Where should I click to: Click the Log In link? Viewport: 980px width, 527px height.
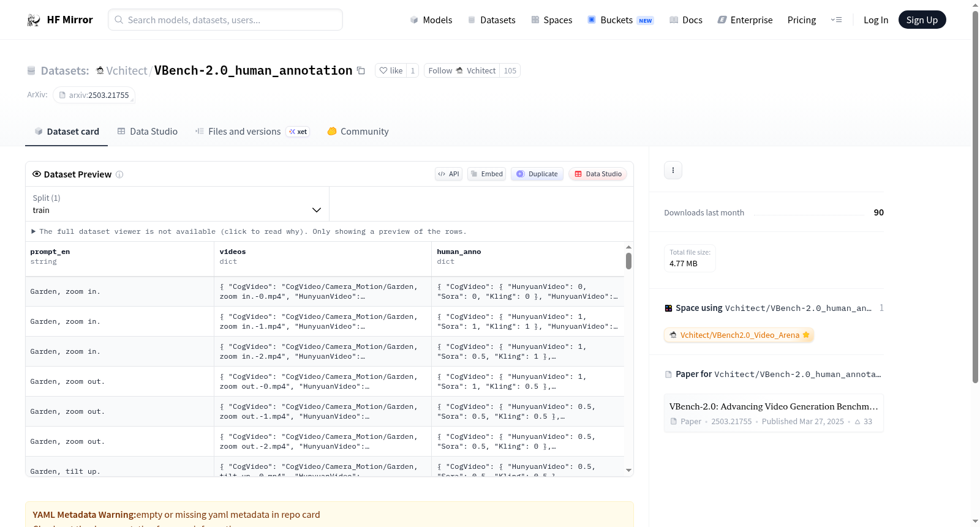876,20
